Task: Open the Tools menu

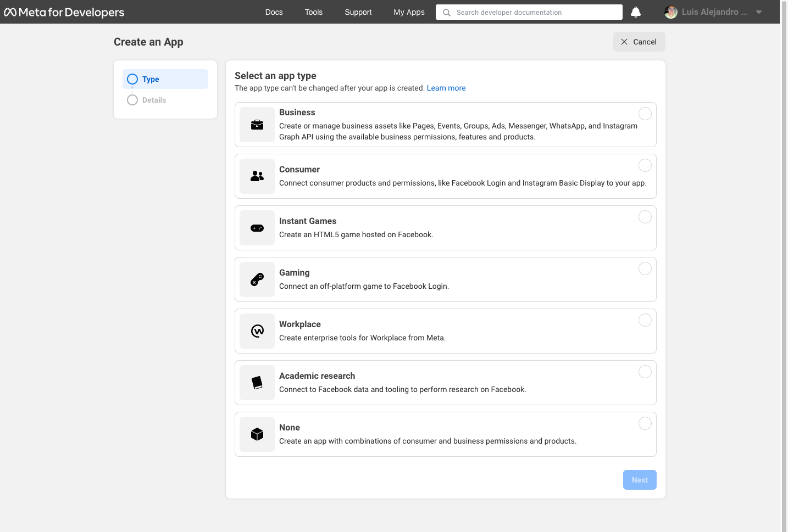Action: point(314,12)
